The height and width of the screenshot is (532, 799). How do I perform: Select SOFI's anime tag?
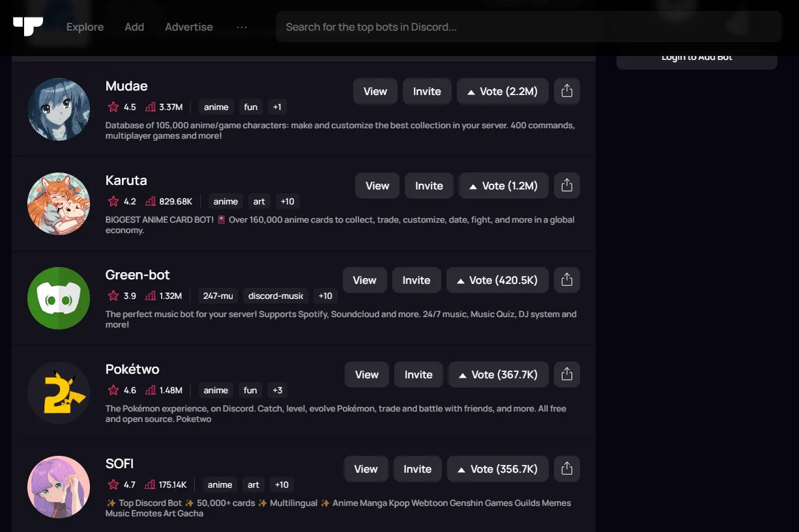[220, 484]
